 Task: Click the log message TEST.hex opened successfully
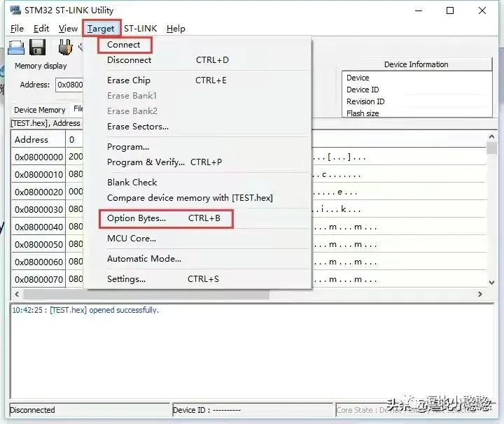coord(85,310)
